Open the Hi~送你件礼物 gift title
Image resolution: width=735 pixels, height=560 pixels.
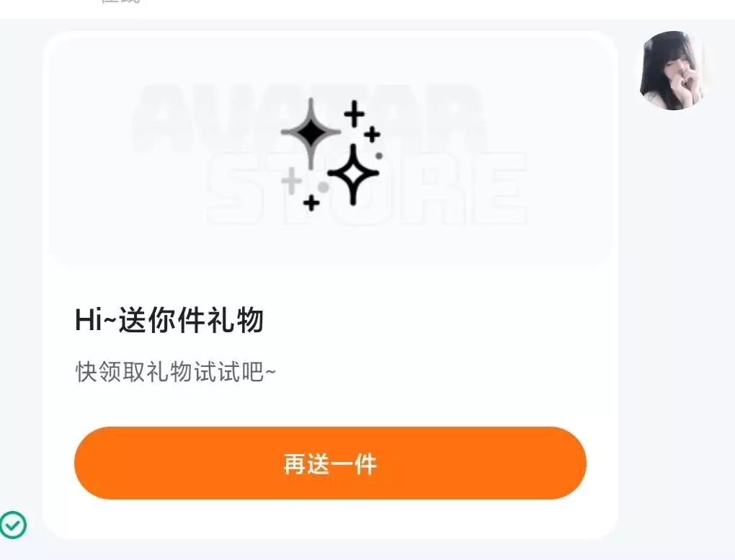point(169,320)
